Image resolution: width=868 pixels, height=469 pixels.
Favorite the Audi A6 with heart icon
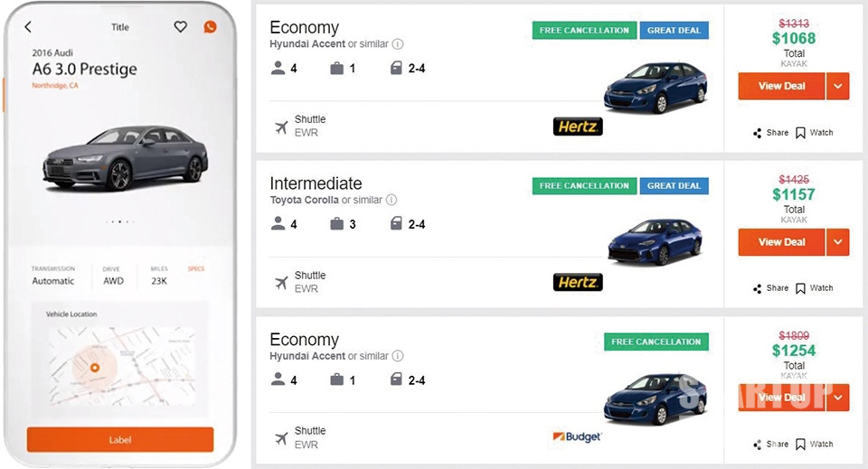[181, 26]
